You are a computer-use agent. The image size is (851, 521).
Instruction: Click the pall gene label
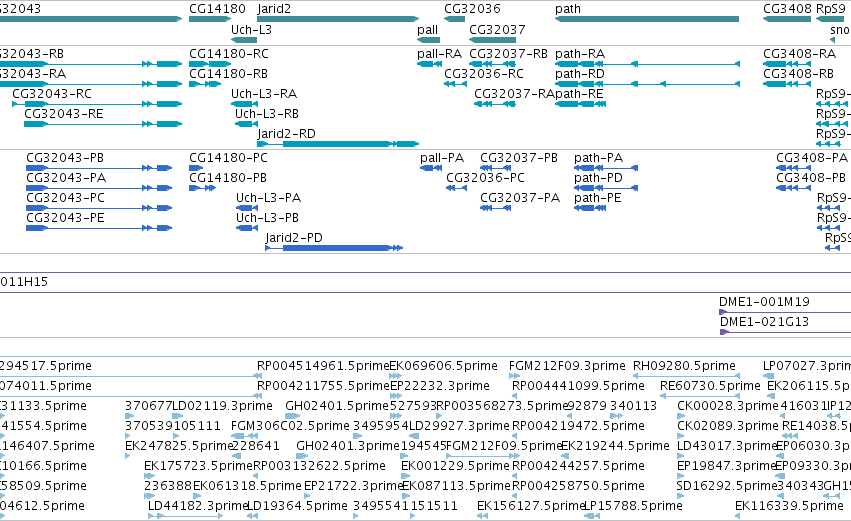428,30
